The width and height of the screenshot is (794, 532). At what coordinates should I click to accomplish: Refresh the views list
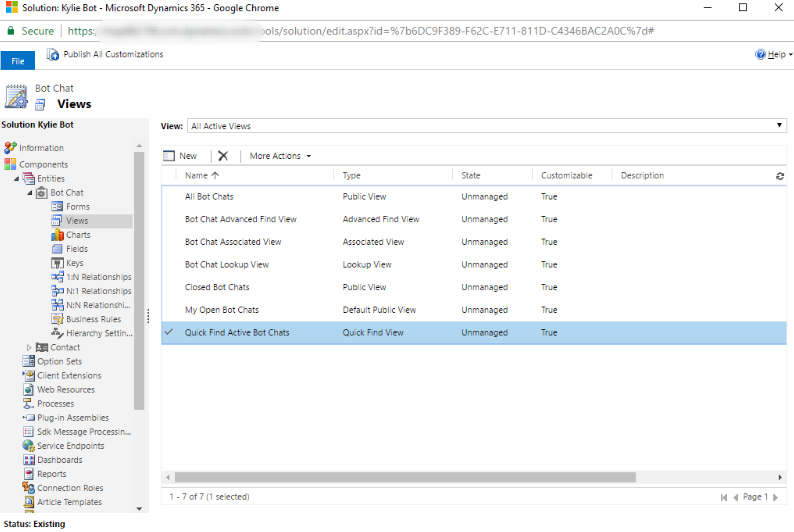coord(779,176)
